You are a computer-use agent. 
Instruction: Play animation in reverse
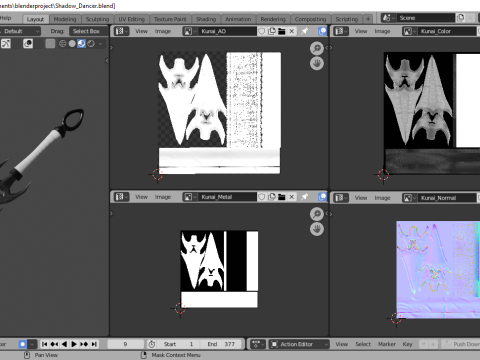pyautogui.click(x=64, y=344)
